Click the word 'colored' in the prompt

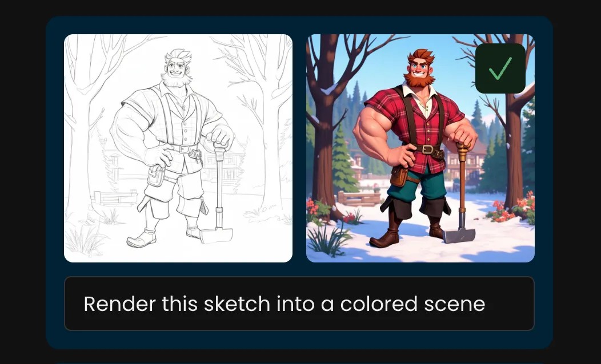point(379,304)
